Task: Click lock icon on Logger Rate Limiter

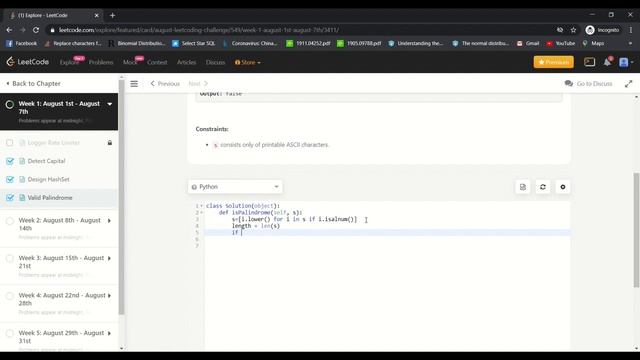Action: [110, 143]
